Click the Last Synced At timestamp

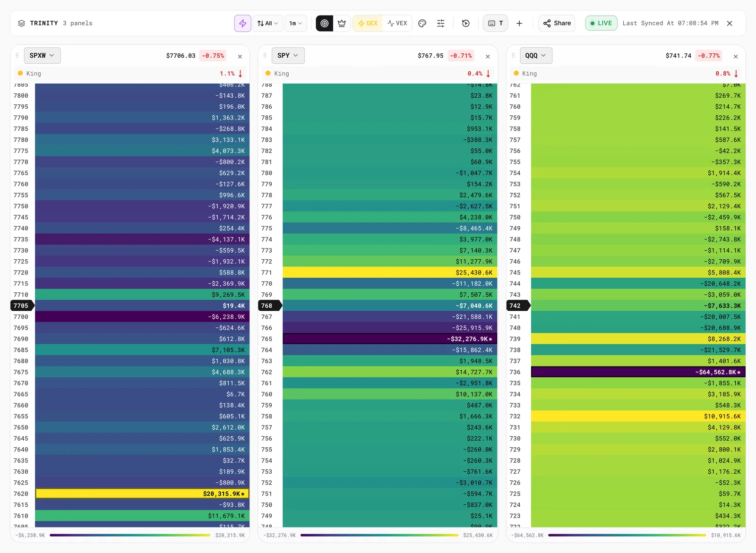click(x=670, y=23)
